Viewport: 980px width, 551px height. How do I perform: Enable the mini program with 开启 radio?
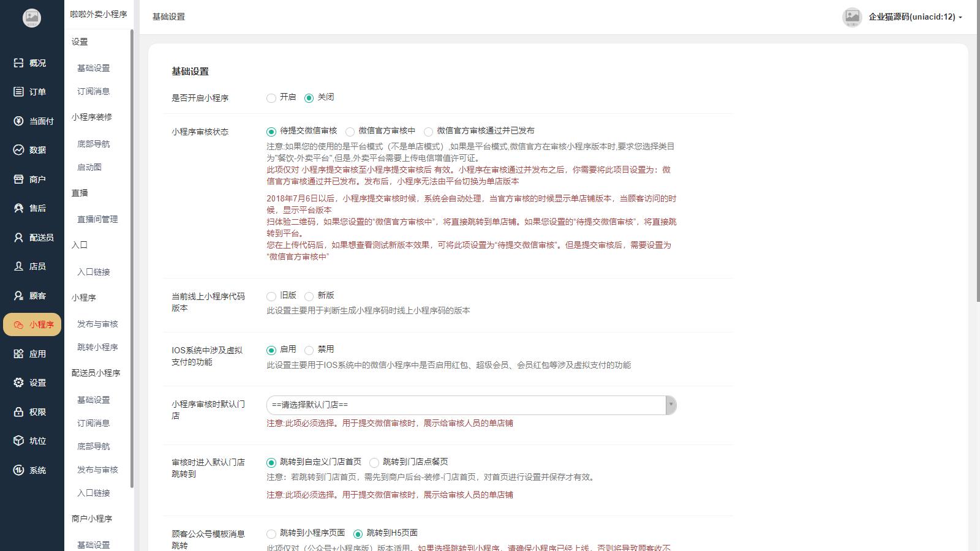tap(271, 98)
